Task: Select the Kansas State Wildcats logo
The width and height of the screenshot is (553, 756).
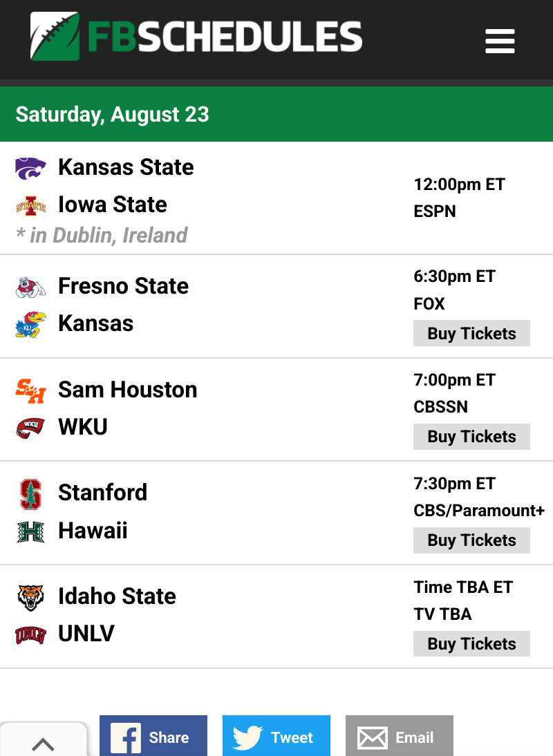Action: 31,168
